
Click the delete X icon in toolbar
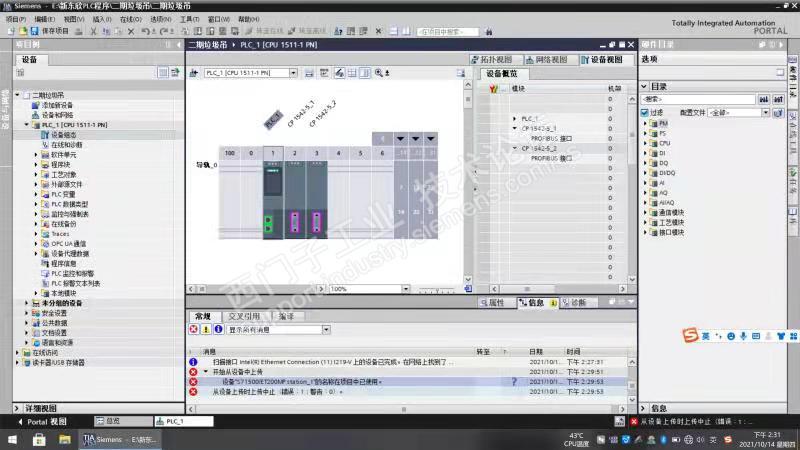131,31
